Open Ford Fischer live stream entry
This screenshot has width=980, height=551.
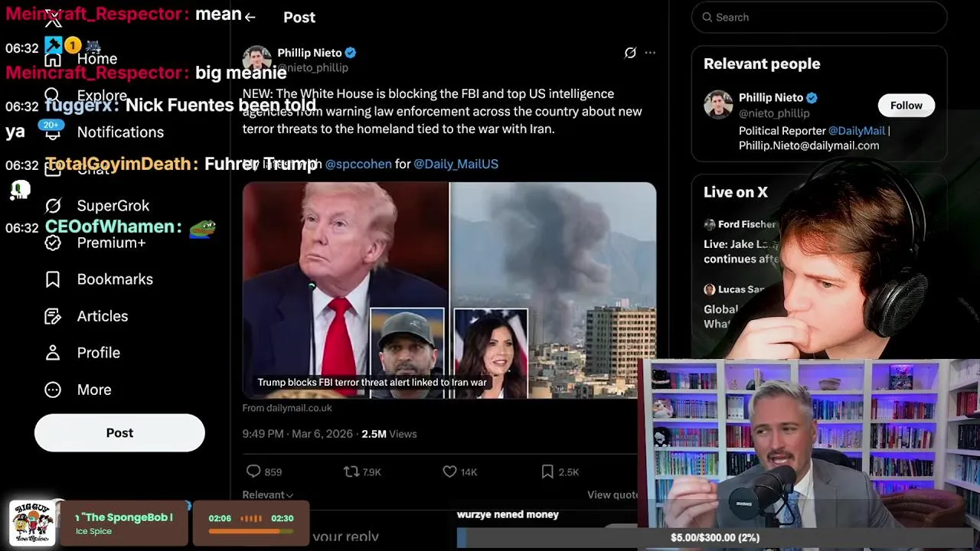(741, 242)
